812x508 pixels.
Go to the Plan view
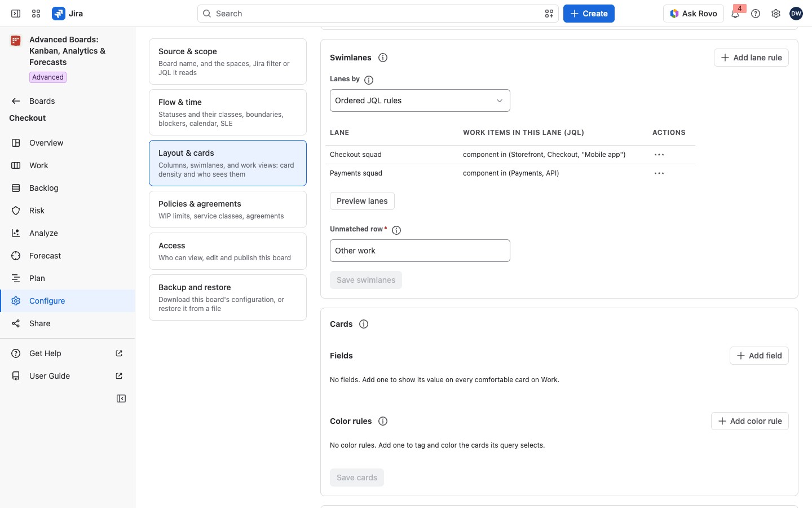[x=68, y=278]
